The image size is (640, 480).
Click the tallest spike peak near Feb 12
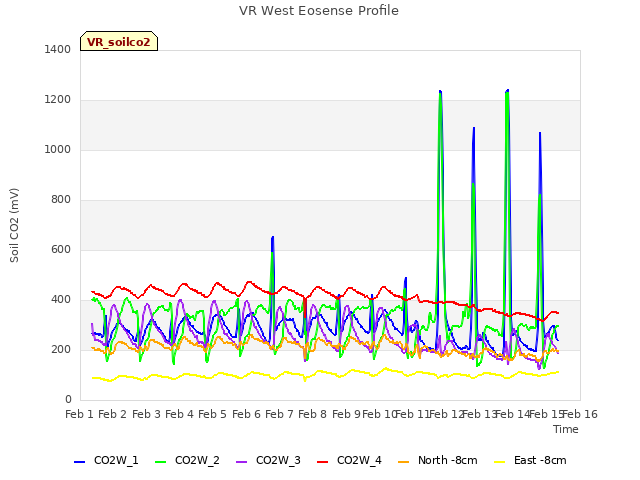tap(440, 91)
